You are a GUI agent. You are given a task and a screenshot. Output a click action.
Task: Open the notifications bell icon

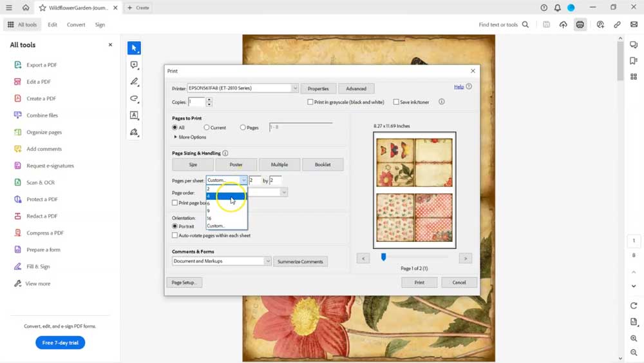[557, 8]
